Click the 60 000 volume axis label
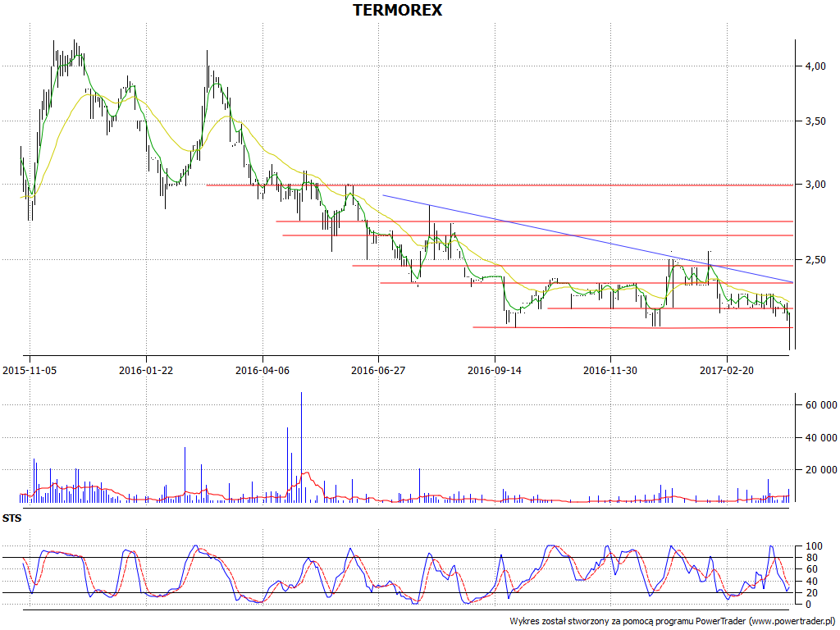Screen dimensions: 840x630 coord(821,405)
